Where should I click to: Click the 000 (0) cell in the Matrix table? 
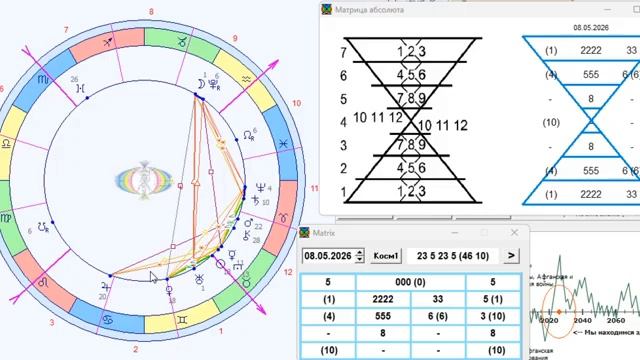point(410,282)
